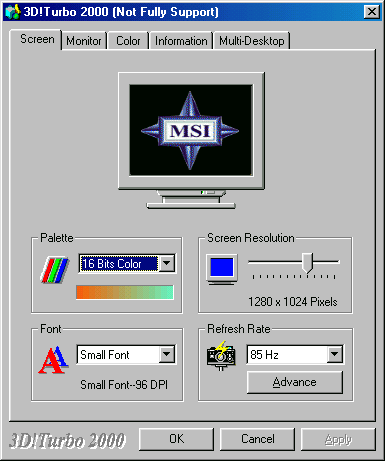Click the MSI logo monitor preview
385x461 pixels.
click(191, 141)
